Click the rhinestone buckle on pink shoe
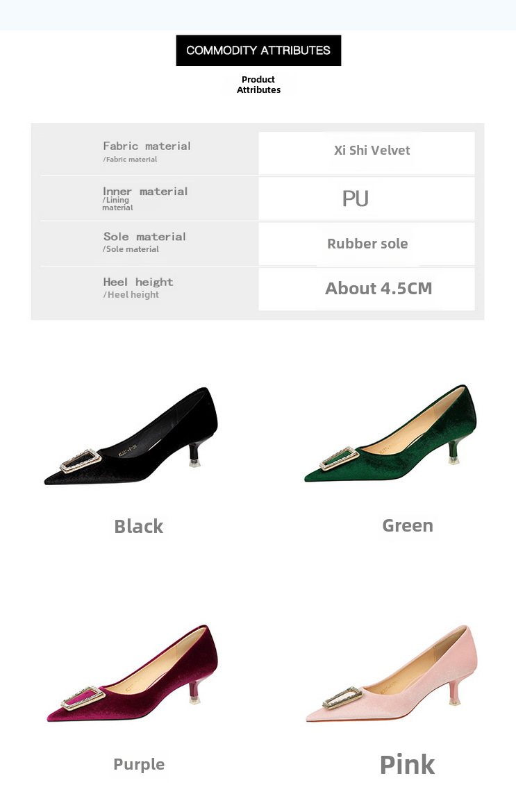This screenshot has height=812, width=516. coord(342,698)
